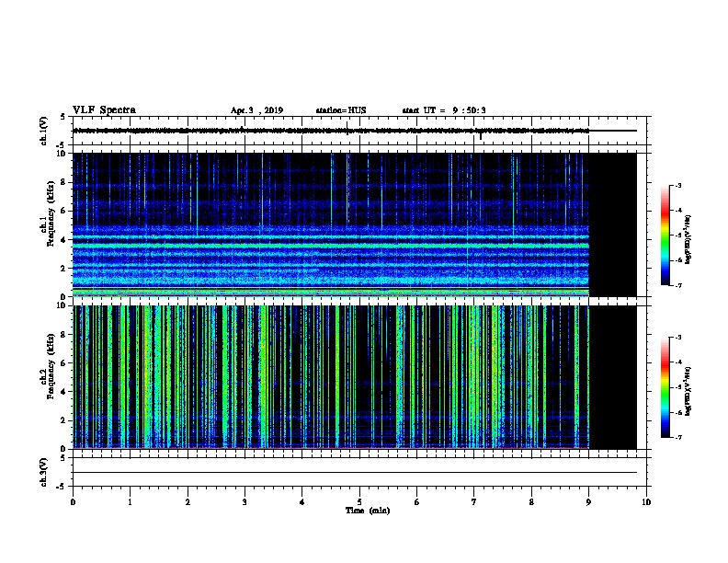
Task: Click the negative spike near minute 7 in the ch.1 waveform
Action: coord(481,135)
